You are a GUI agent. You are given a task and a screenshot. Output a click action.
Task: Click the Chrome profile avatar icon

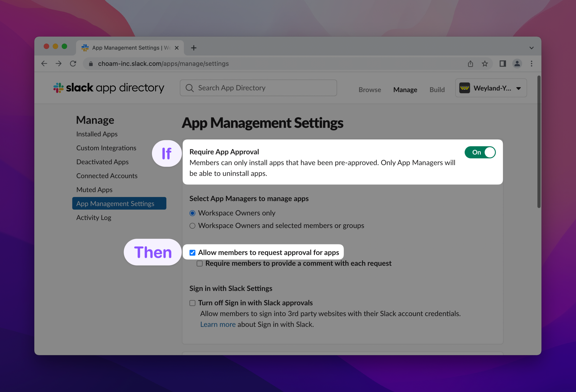click(x=517, y=64)
